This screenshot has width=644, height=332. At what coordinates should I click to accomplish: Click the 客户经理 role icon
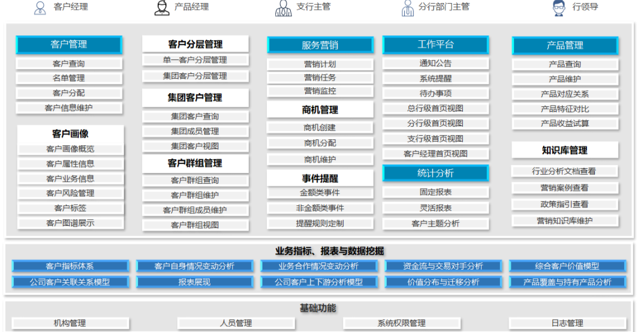pos(40,8)
